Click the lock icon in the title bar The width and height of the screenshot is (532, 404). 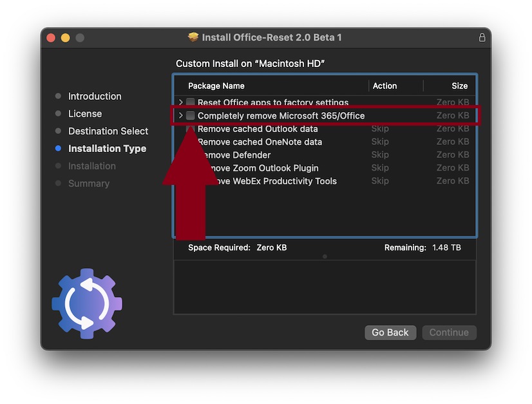(482, 37)
